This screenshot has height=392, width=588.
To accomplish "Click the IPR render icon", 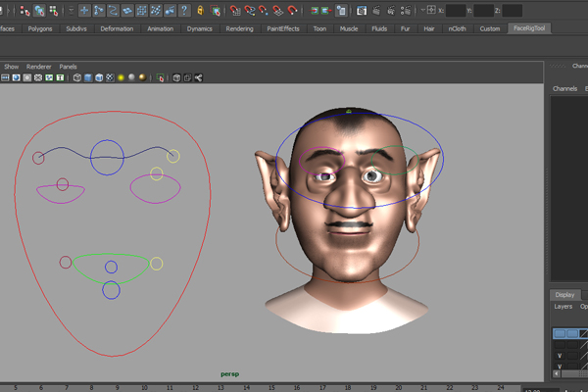I will (x=390, y=11).
